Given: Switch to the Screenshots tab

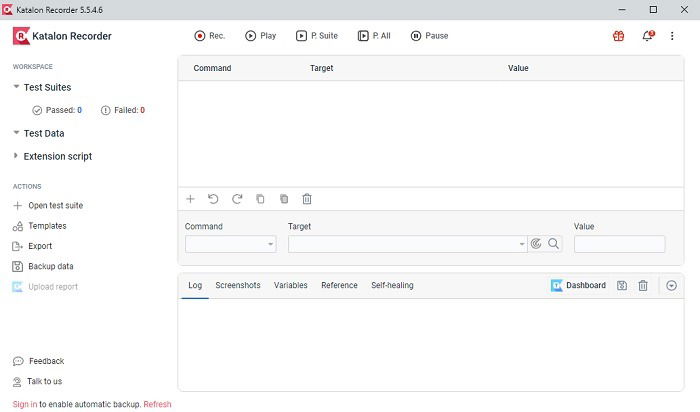Looking at the screenshot, I should [x=238, y=286].
